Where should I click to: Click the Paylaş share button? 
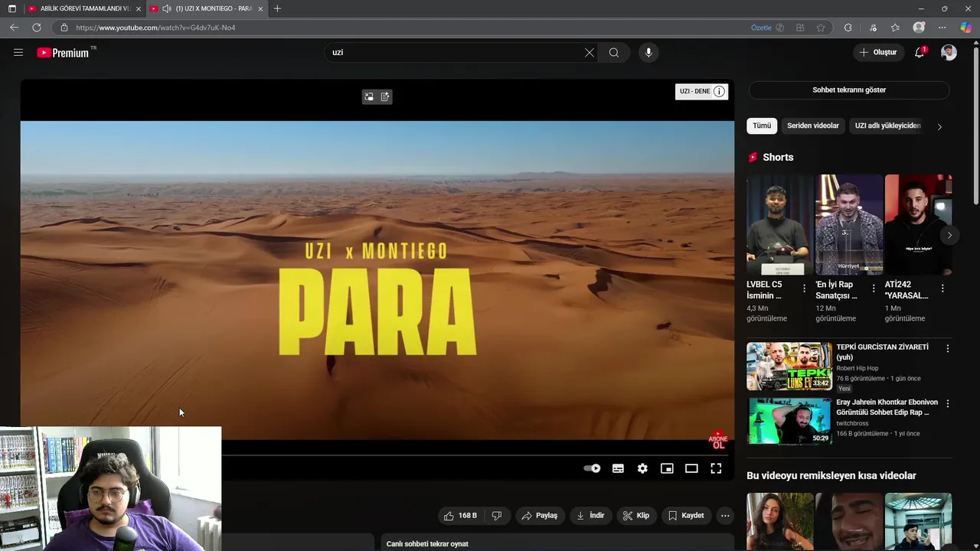point(540,516)
